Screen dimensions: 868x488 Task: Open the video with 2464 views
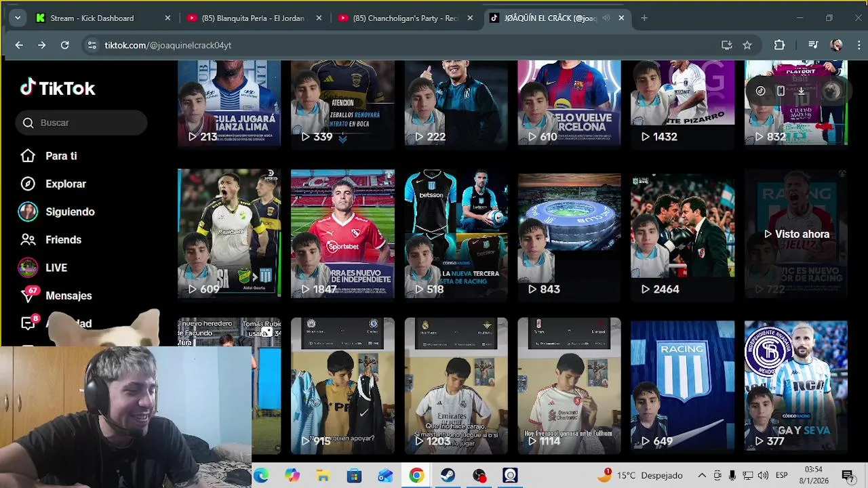[x=682, y=234]
